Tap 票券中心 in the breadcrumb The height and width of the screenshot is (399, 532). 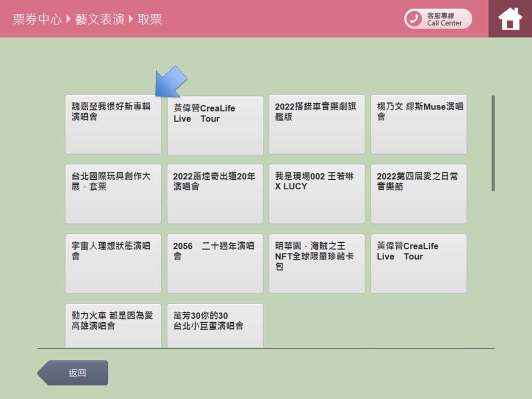tap(37, 19)
